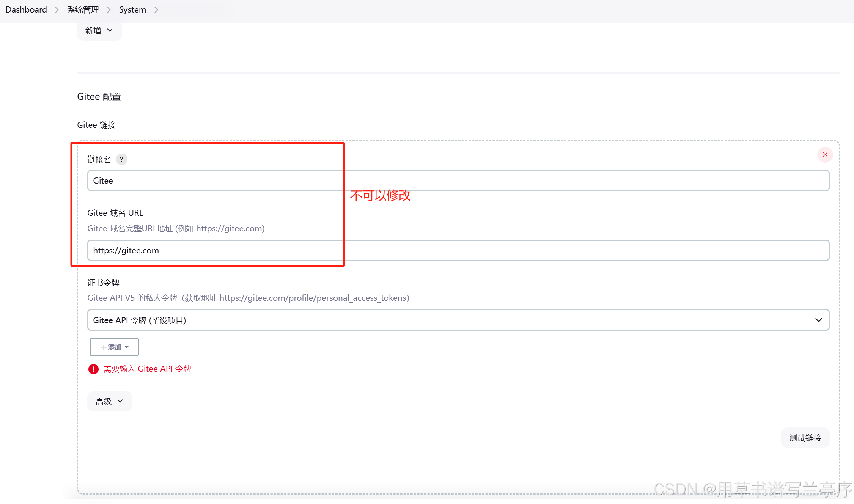Viewport: 854px width, 504px height.
Task: Click the 证书令牌 label
Action: point(103,283)
